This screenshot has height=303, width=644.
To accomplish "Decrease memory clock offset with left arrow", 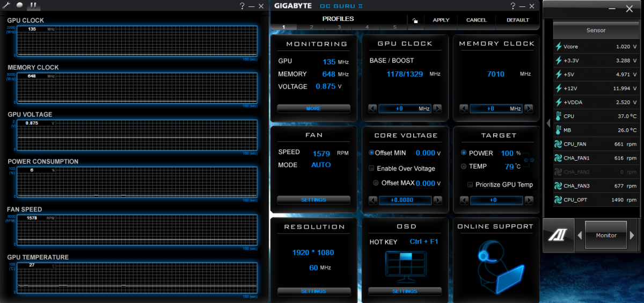I will coord(464,109).
